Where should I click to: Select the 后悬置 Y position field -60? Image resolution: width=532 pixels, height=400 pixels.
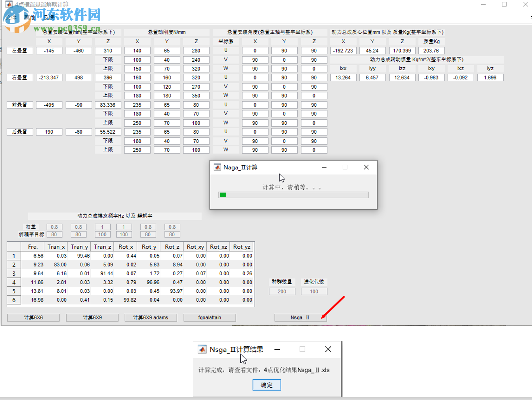[79, 132]
